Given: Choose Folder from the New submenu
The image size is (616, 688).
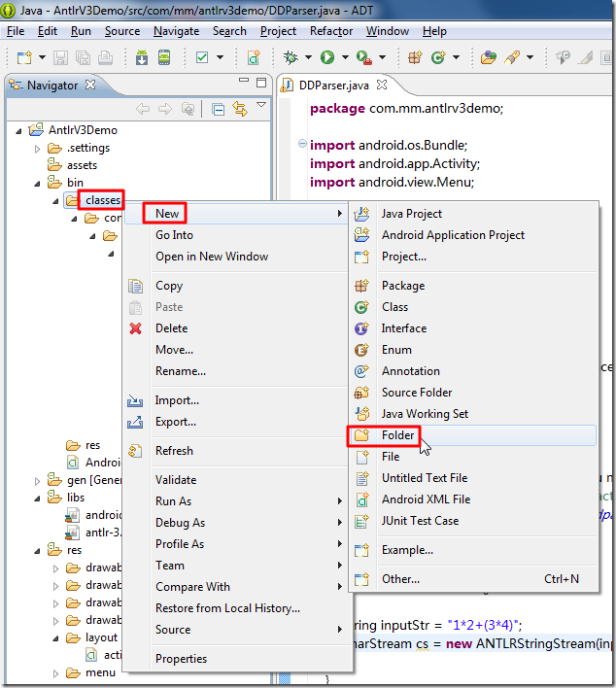Looking at the screenshot, I should (x=473, y=435).
